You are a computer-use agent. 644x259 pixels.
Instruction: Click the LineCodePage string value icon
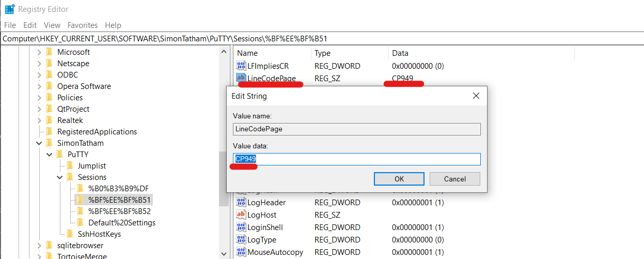coord(241,79)
